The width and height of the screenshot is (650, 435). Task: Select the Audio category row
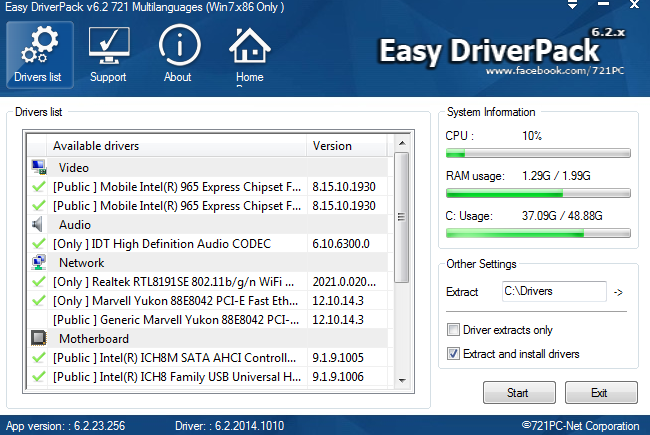[209, 224]
